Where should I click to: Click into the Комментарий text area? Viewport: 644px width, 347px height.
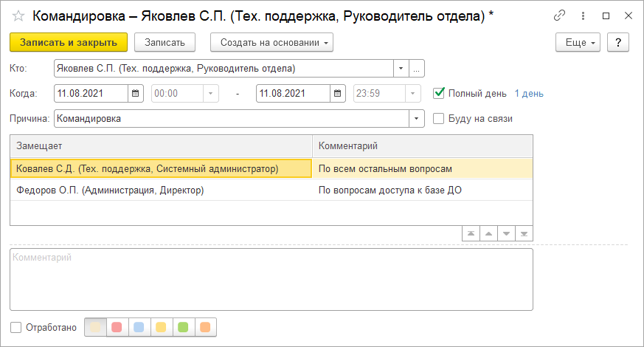click(271, 279)
